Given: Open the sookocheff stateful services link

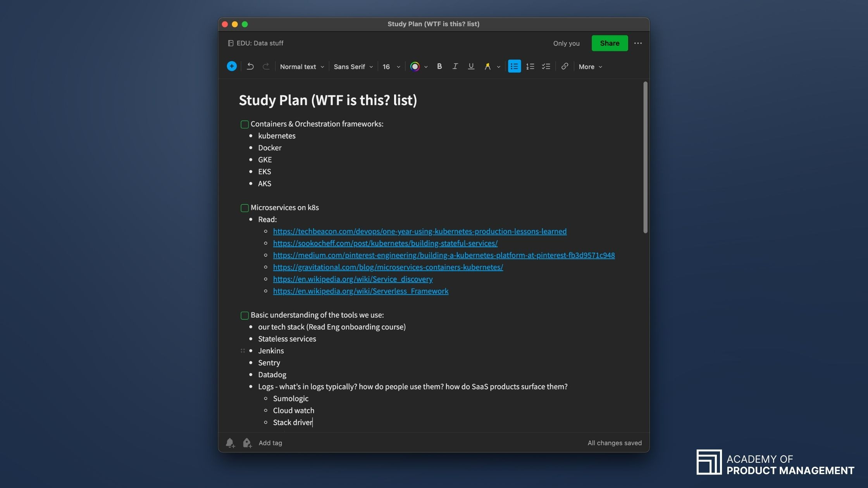Looking at the screenshot, I should [x=385, y=243].
